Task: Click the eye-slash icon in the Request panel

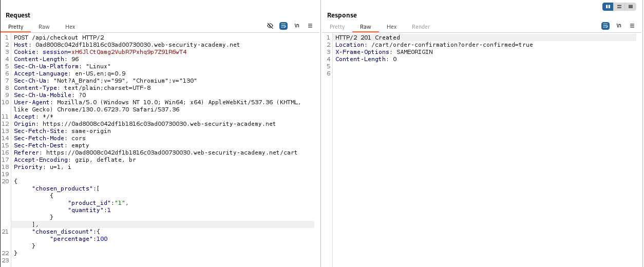Action: pyautogui.click(x=270, y=26)
